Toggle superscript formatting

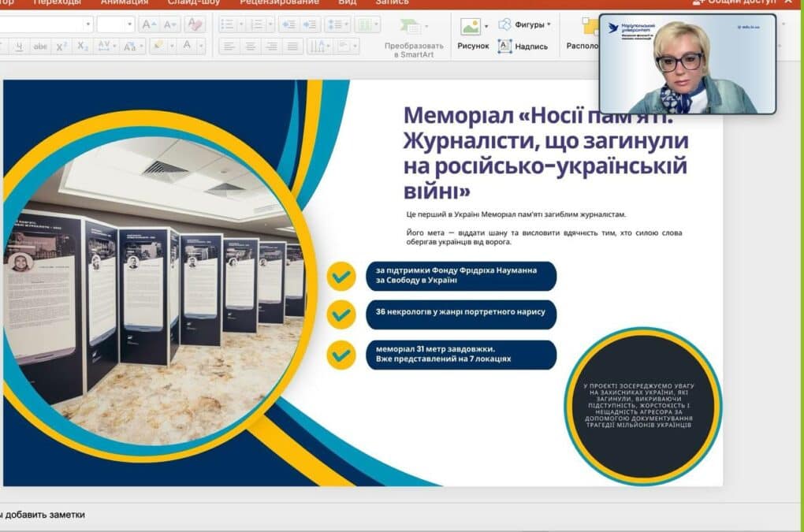click(x=61, y=47)
